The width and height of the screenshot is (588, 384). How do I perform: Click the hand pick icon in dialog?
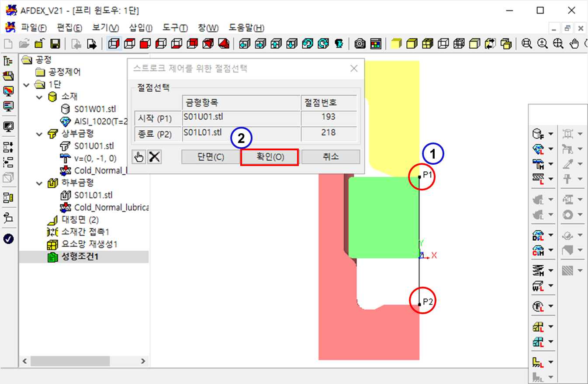pyautogui.click(x=139, y=157)
